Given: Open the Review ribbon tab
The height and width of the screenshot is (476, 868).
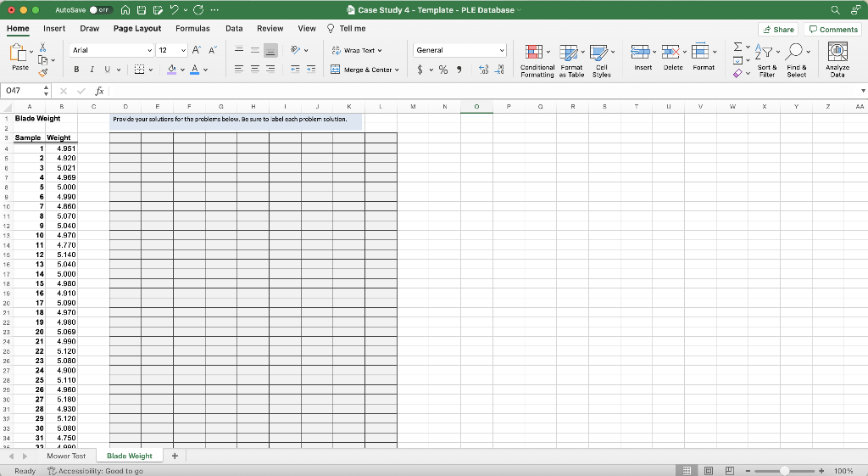Looking at the screenshot, I should coord(270,28).
